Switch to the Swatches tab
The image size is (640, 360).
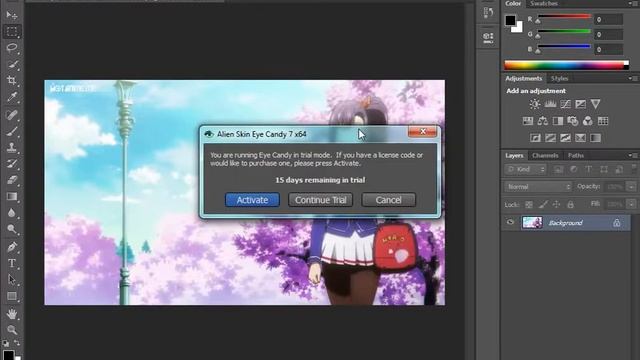click(x=544, y=4)
